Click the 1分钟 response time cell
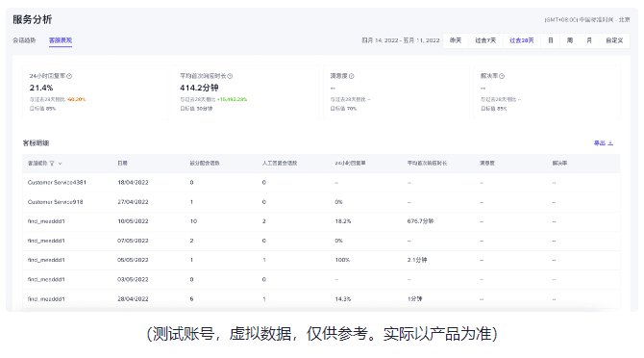644x358 pixels. pos(415,298)
